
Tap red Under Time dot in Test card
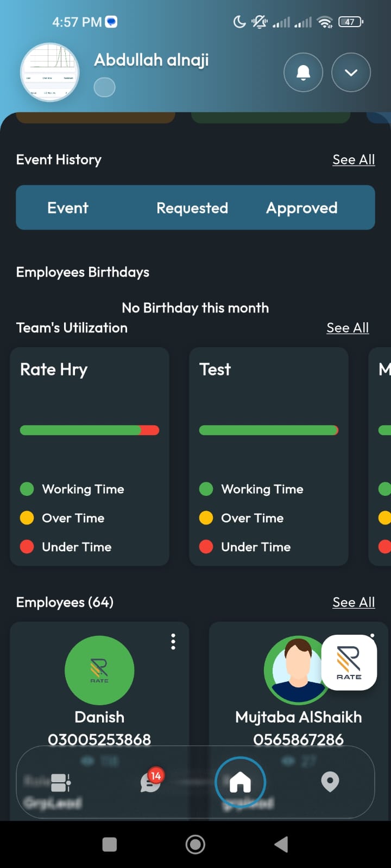206,546
